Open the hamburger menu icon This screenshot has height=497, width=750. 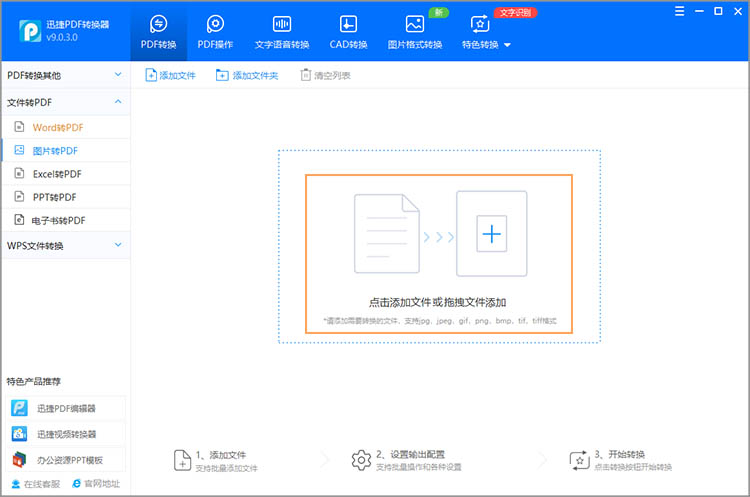point(679,11)
